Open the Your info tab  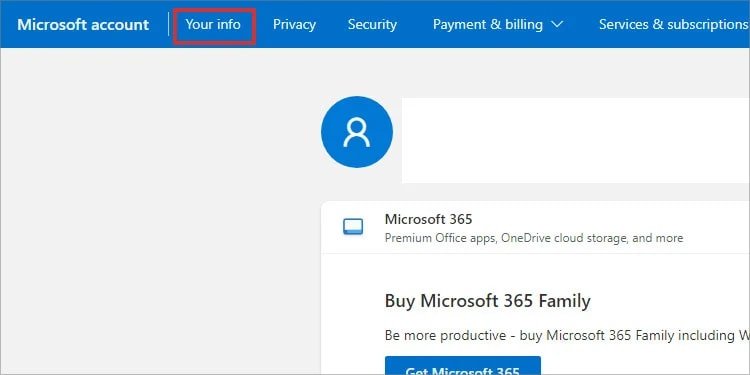click(x=213, y=24)
